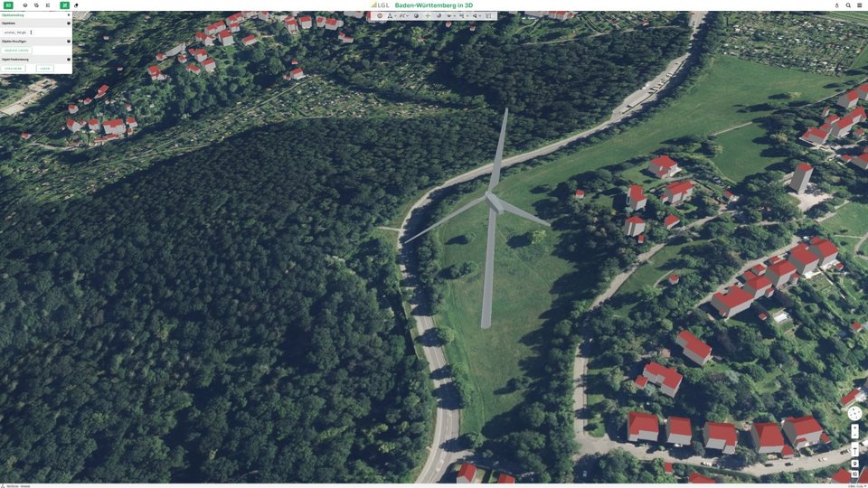Screen dimensions: 868x488
Task: Toggle the green 3D view button
Action: [8, 5]
